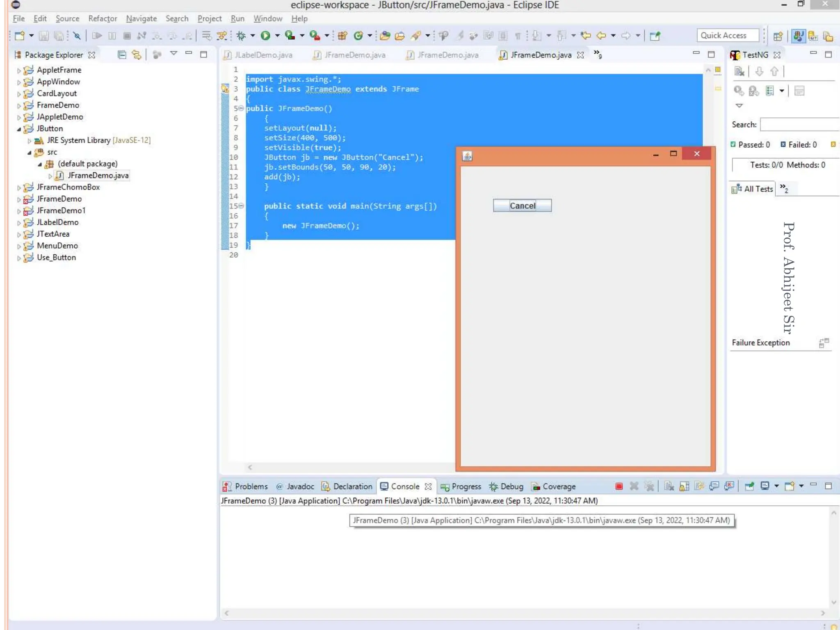The height and width of the screenshot is (630, 840).
Task: Click Collapse All in Package Explorer
Action: [121, 55]
